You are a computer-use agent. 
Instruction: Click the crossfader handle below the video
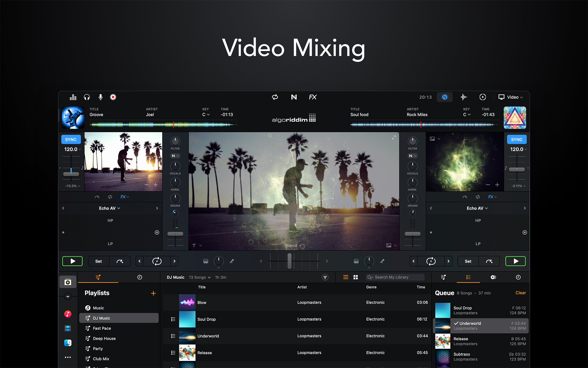pos(290,261)
